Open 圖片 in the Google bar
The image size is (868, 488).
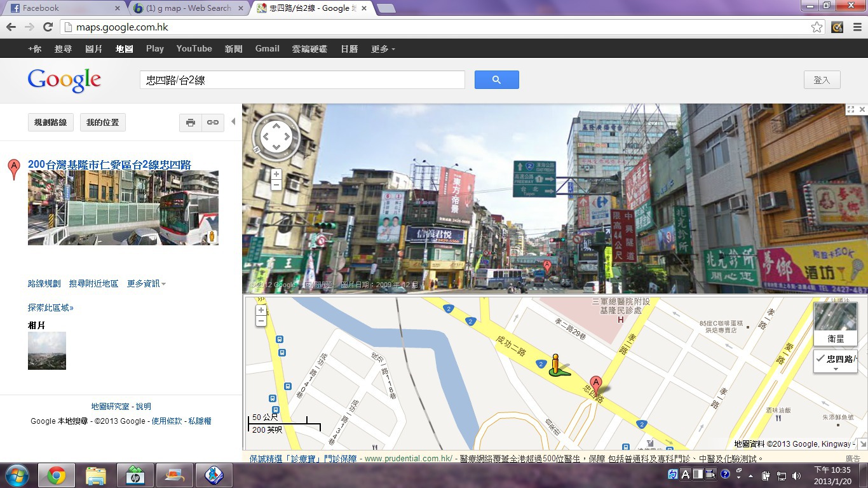[93, 48]
